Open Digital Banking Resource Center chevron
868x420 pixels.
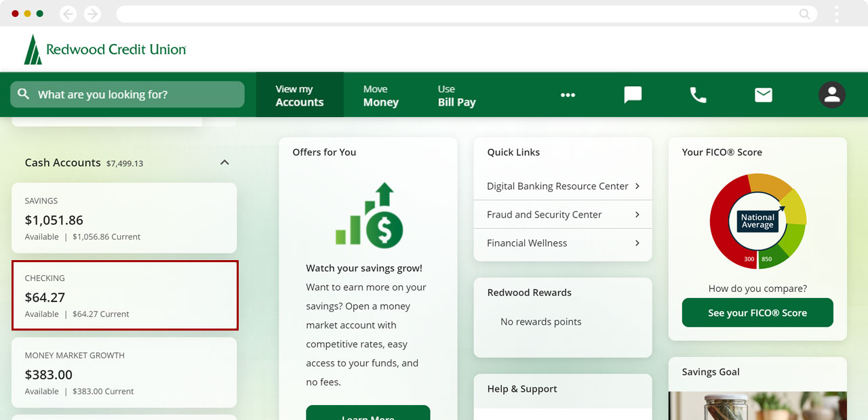637,186
